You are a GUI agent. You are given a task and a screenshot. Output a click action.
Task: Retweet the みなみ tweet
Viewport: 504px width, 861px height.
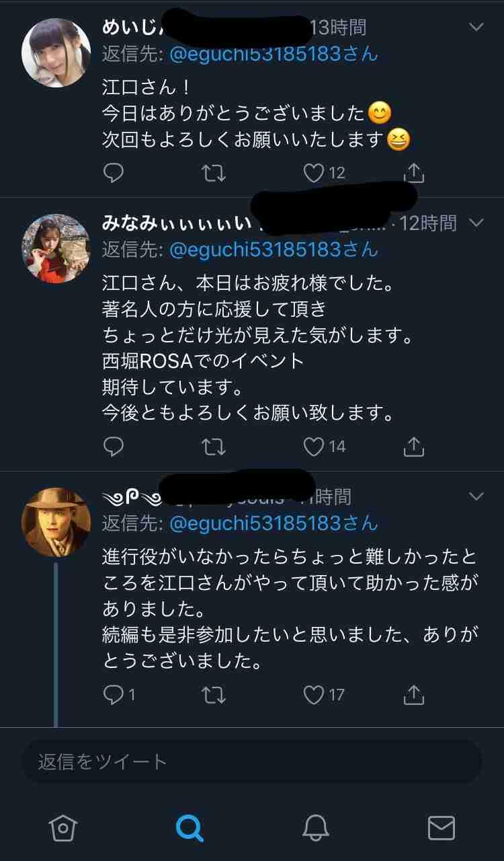tap(214, 446)
